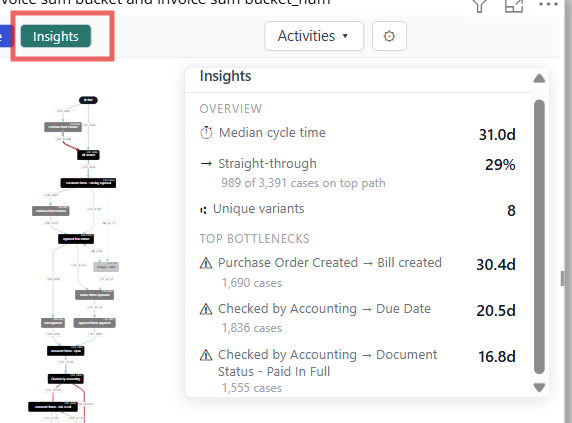Select the Checked by Accounting to Due Date bottleneck
The width and height of the screenshot is (572, 423).
pos(358,318)
